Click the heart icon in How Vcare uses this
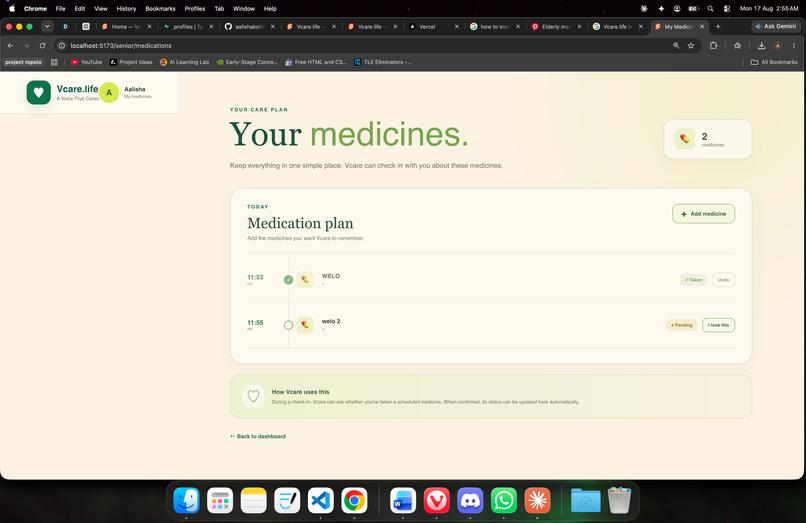This screenshot has width=806, height=523. 253,396
